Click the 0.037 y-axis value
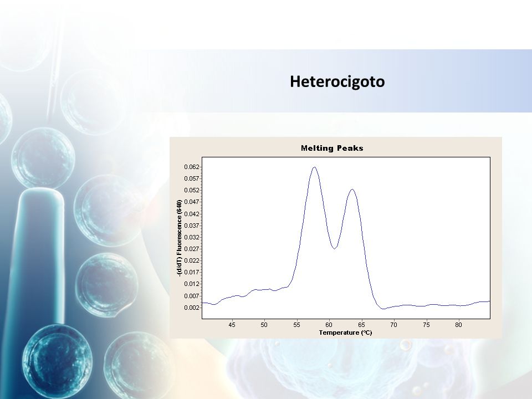The image size is (532, 399). 191,226
